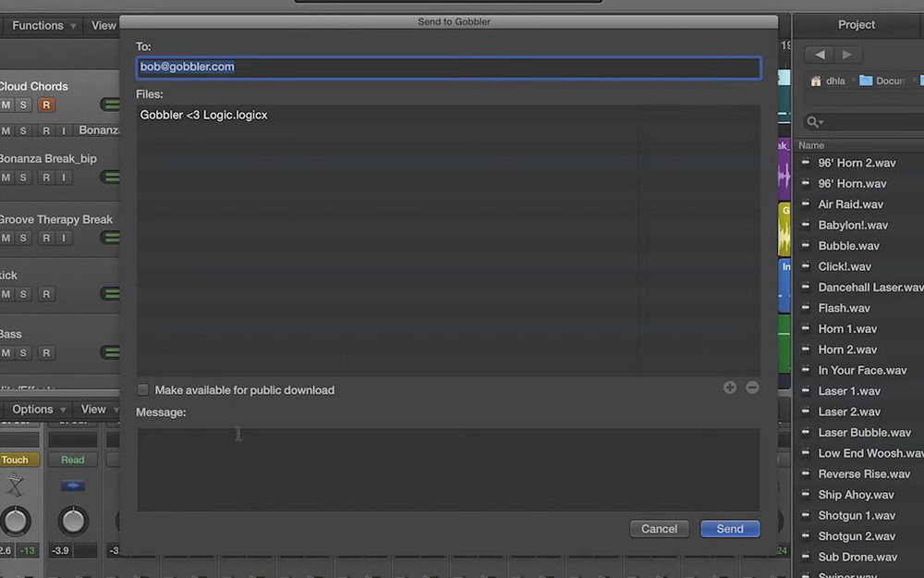Adjust the pan knob under Touch
This screenshot has width=924, height=578.
click(16, 521)
